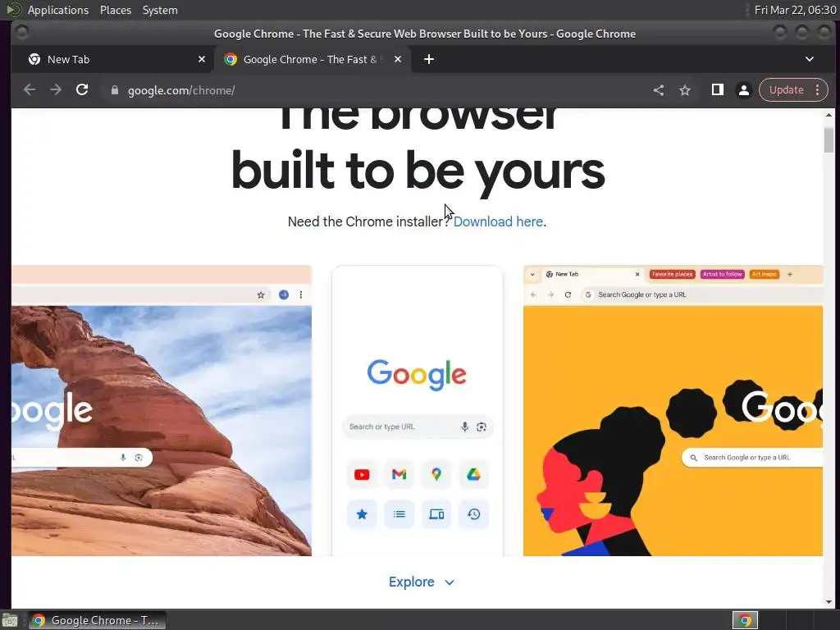Click the Gmail shortcut icon

[399, 475]
